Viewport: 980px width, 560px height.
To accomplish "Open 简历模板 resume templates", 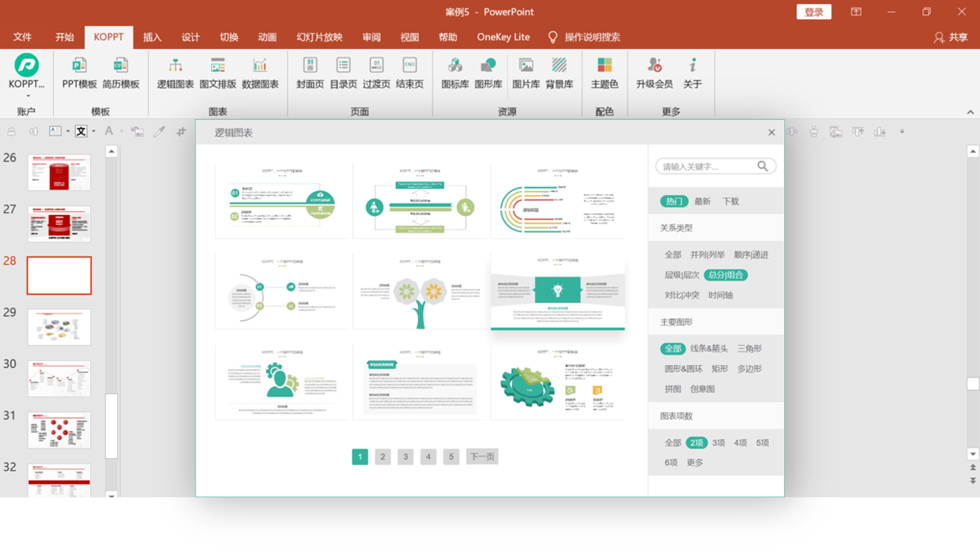I will click(x=120, y=73).
